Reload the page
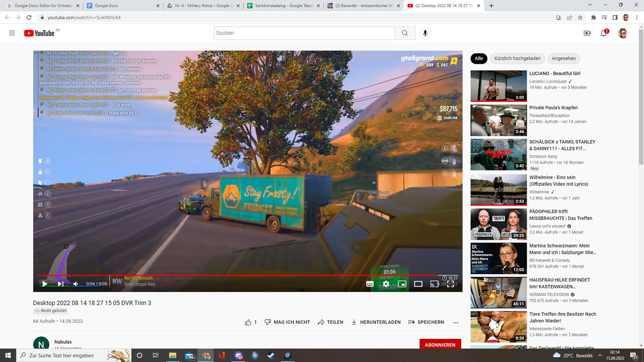 [29, 17]
